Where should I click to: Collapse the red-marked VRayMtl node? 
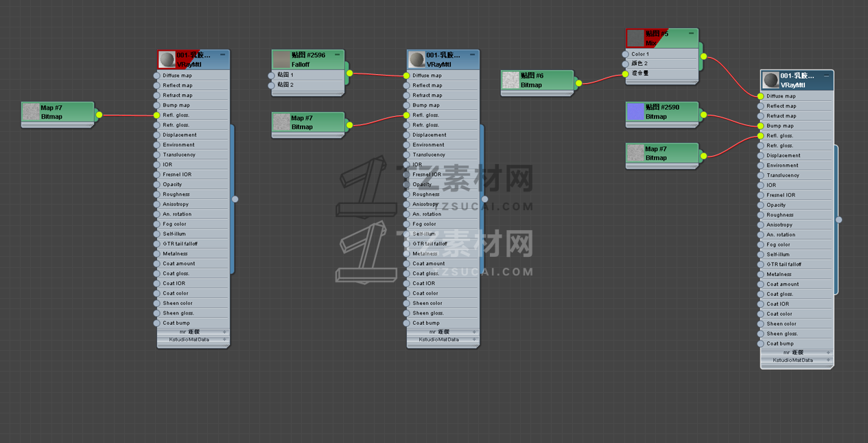(x=222, y=55)
